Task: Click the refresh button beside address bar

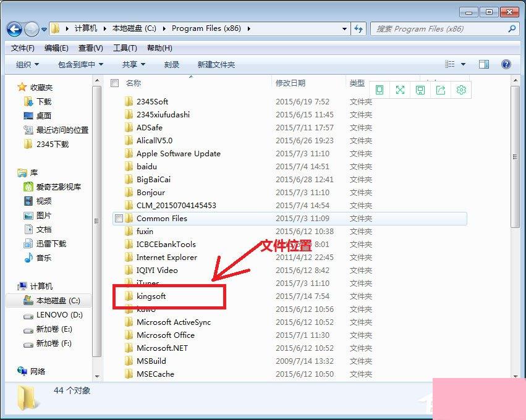Action: pyautogui.click(x=358, y=29)
